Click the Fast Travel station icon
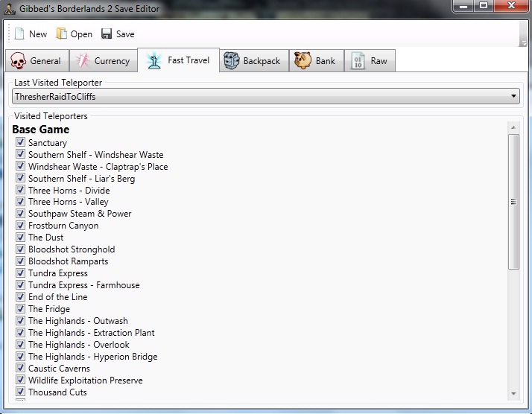 tap(154, 61)
